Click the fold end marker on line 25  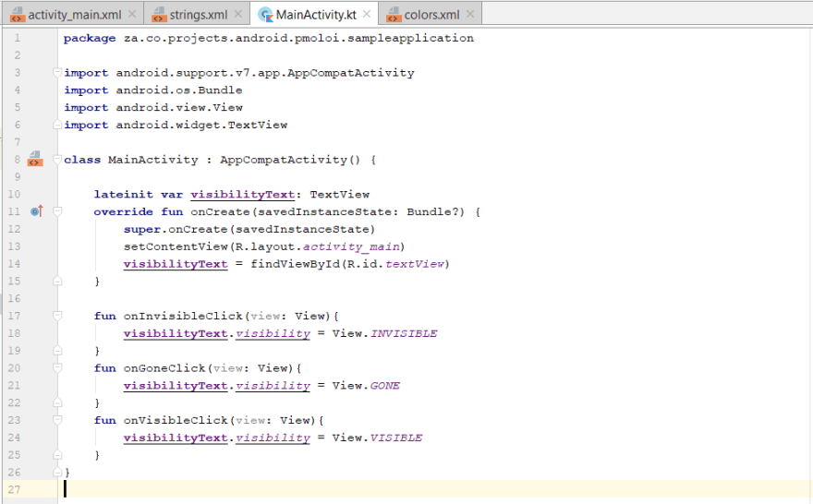pos(57,455)
